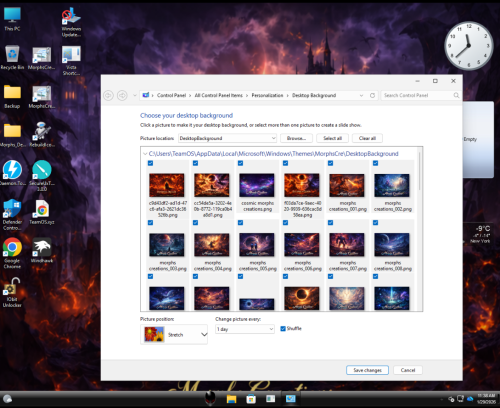Click the taskbar clock and date
Image resolution: width=500 pixels, height=408 pixels.
[x=486, y=399]
